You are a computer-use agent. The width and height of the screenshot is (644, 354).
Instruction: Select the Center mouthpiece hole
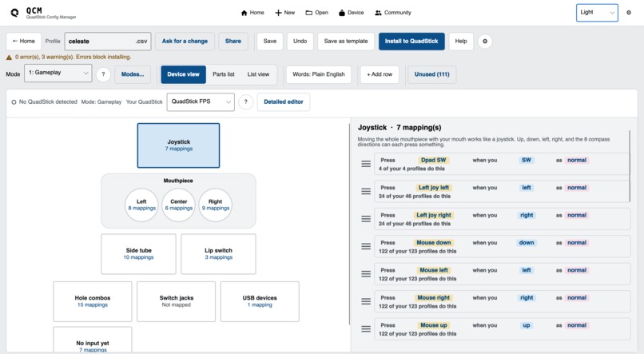pyautogui.click(x=179, y=205)
